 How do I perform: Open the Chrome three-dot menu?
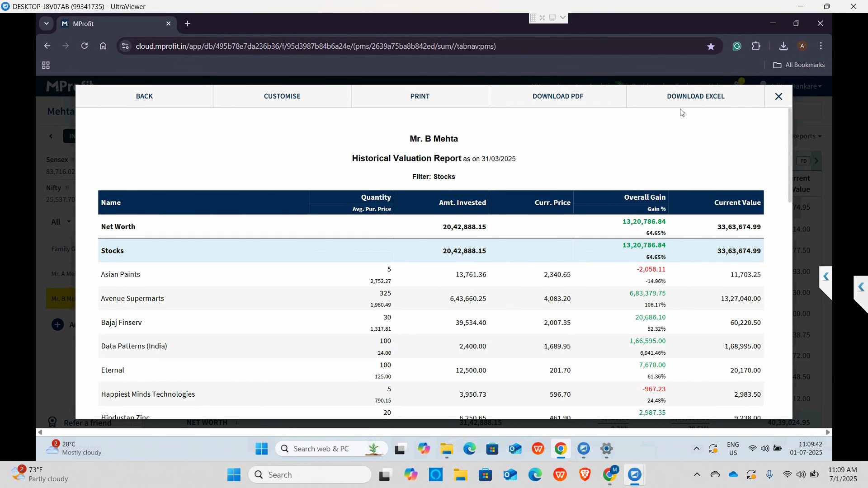tap(821, 46)
